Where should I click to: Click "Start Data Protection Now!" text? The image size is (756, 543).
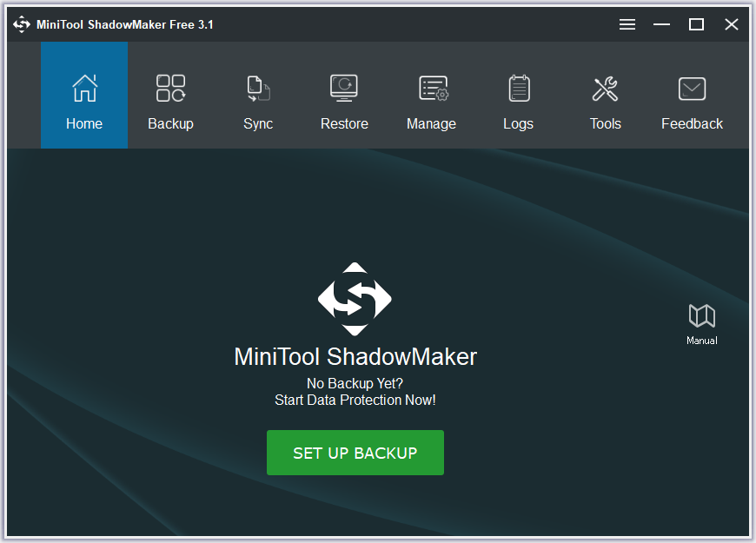(x=355, y=400)
